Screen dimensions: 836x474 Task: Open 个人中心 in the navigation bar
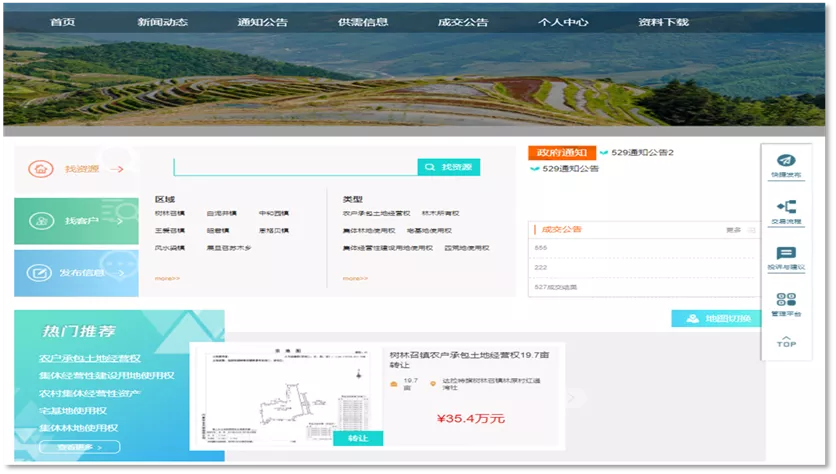click(563, 22)
